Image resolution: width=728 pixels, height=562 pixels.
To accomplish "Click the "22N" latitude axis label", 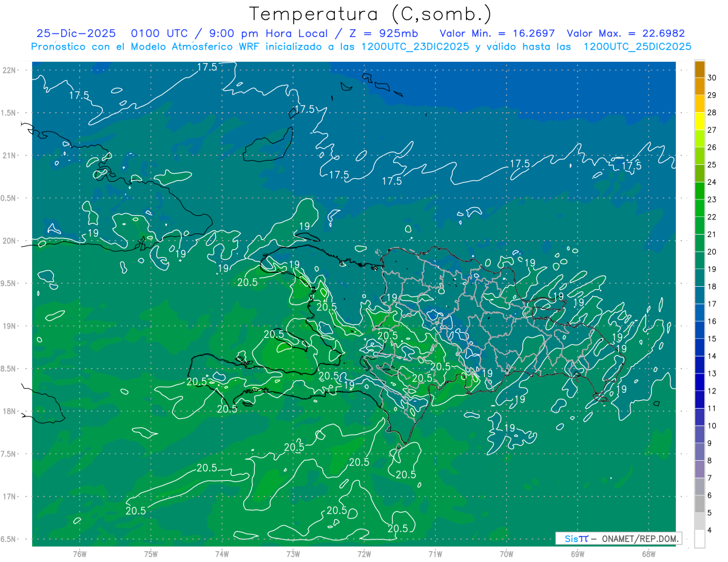I will click(x=10, y=70).
